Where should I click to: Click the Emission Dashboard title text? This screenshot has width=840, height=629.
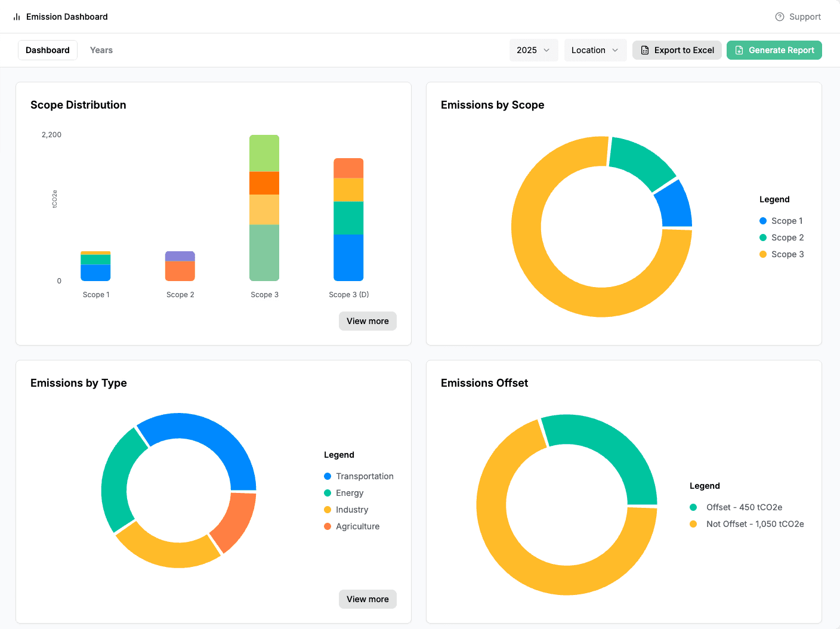point(67,17)
